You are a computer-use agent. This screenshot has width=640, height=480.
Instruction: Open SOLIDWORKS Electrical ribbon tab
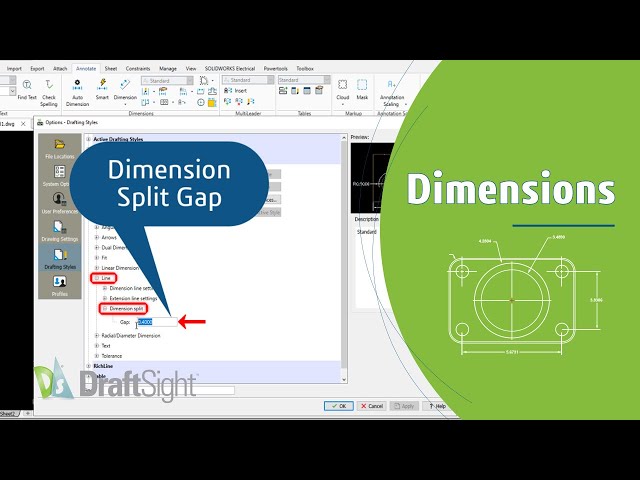(230, 69)
